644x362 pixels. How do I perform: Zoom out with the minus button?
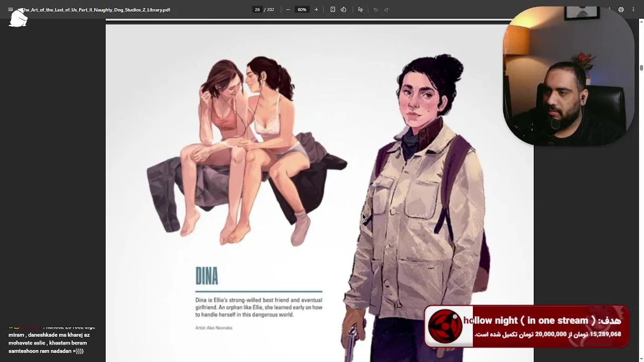click(288, 10)
